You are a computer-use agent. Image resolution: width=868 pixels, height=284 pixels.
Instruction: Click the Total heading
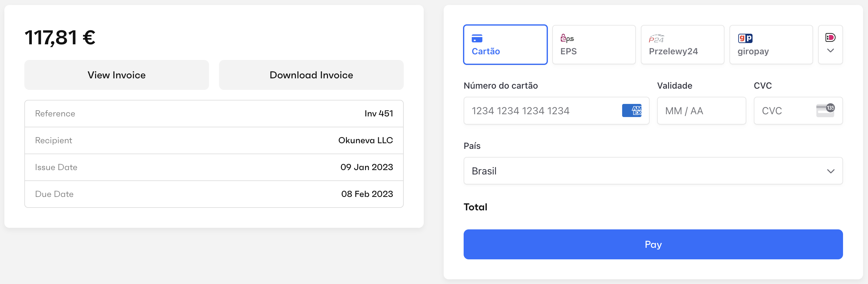[475, 207]
